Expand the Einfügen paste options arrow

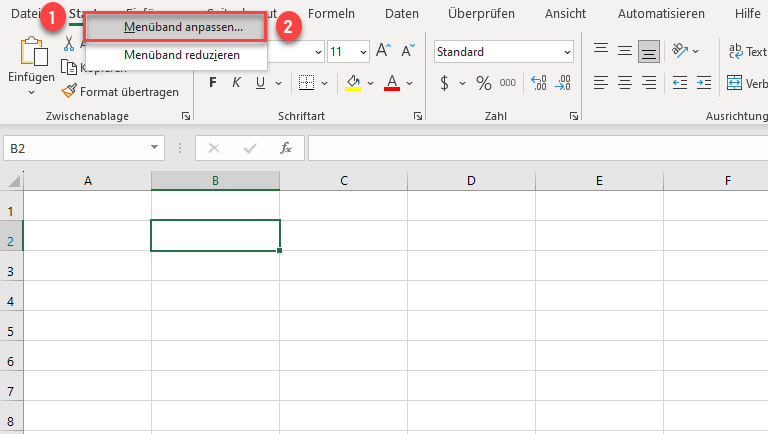[x=31, y=92]
